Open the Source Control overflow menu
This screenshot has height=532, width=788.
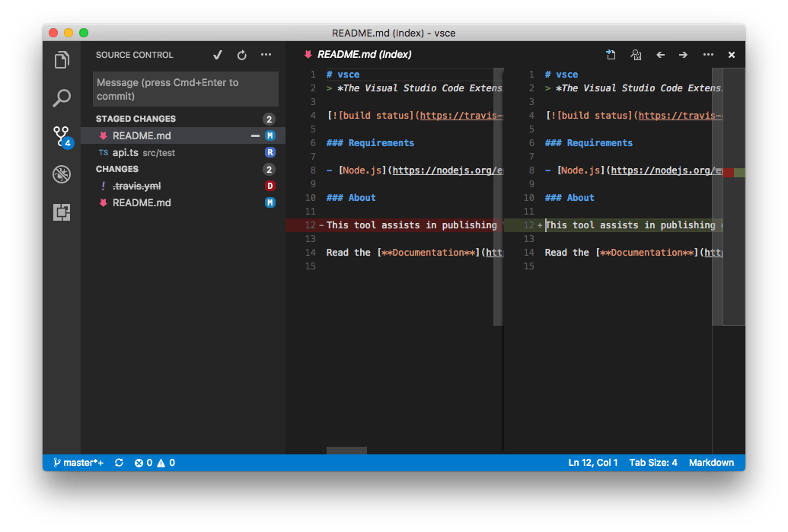coord(266,55)
